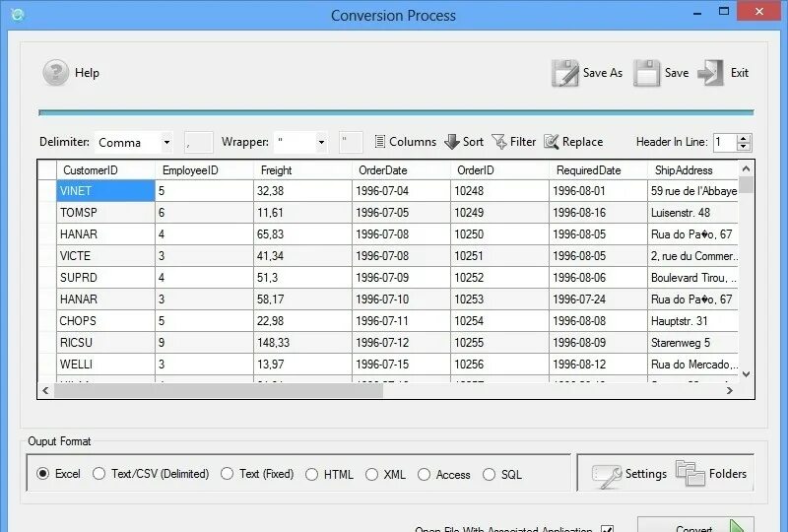788x532 pixels.
Task: Click the EmployeeID column header
Action: pyautogui.click(x=204, y=170)
